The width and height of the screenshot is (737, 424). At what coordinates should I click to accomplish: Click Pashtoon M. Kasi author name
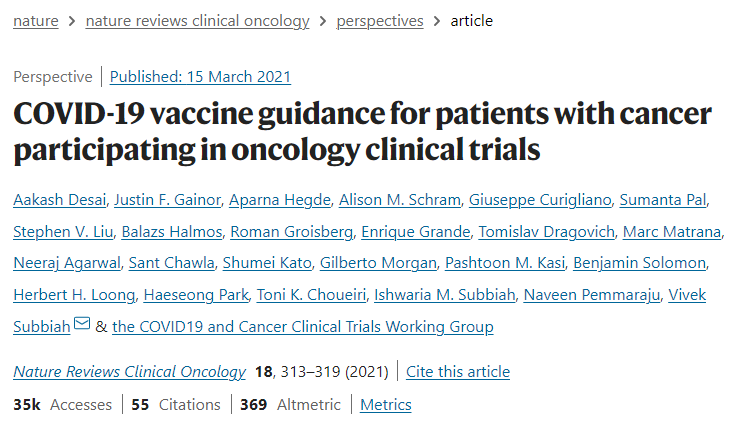click(x=505, y=263)
